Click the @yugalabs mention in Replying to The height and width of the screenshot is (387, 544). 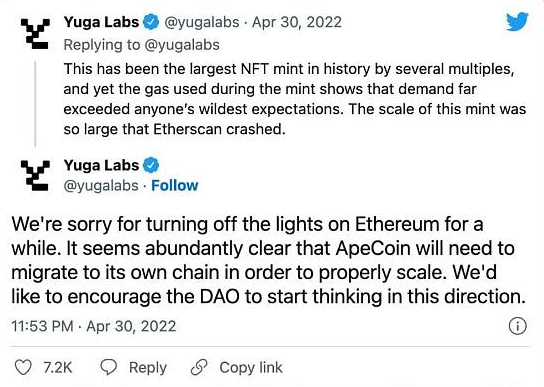pyautogui.click(x=181, y=45)
